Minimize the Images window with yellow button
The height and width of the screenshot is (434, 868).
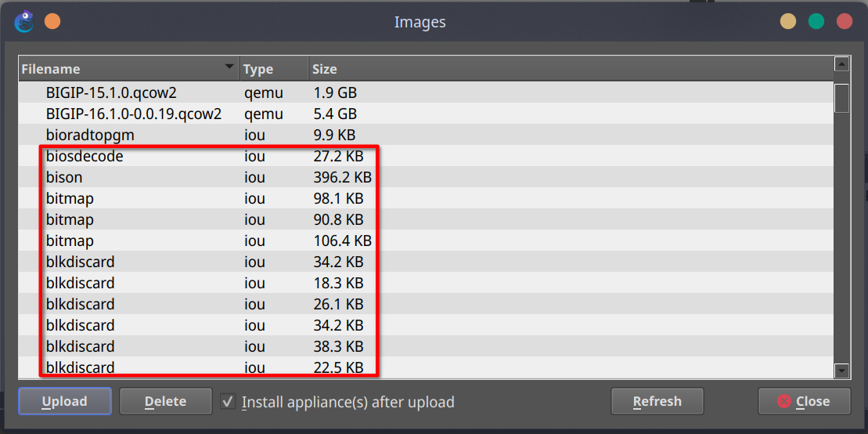point(787,22)
